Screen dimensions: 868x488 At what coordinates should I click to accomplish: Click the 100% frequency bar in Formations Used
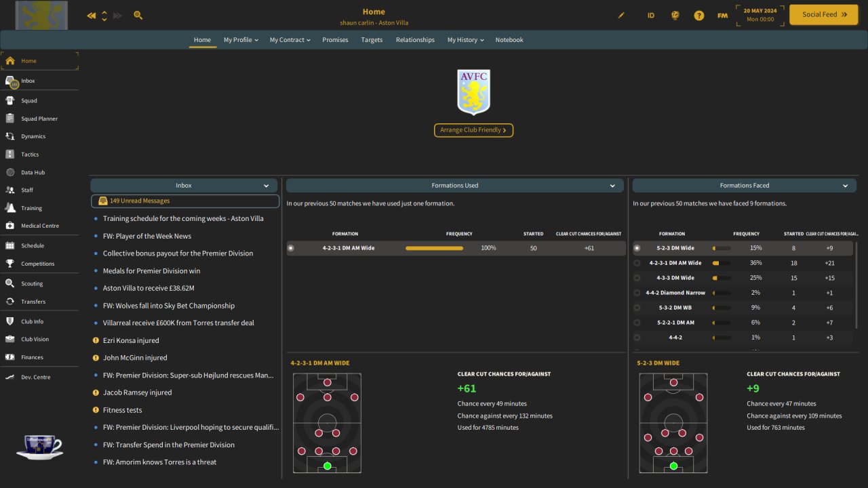coord(434,248)
